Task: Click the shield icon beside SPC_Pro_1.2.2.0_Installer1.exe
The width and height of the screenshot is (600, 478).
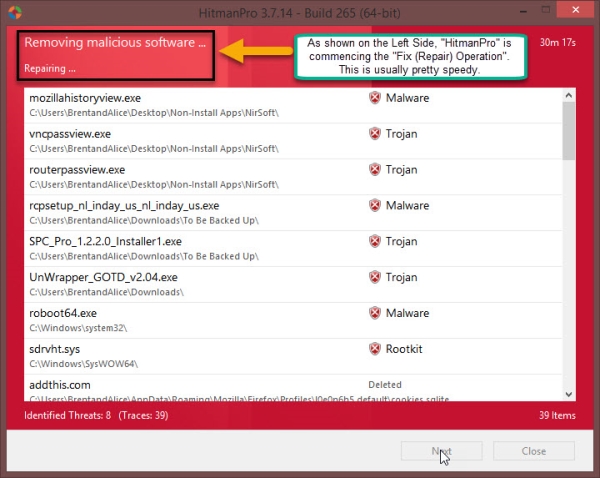Action: pyautogui.click(x=375, y=241)
